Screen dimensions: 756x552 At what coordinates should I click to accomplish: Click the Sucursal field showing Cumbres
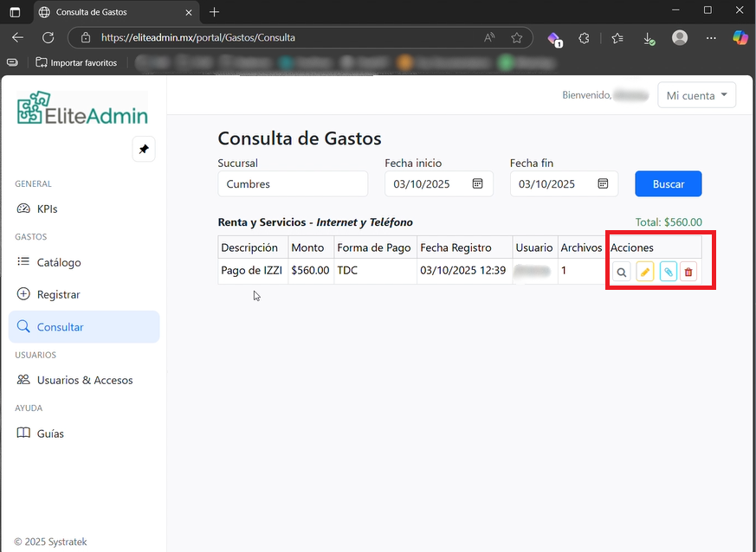(x=293, y=184)
